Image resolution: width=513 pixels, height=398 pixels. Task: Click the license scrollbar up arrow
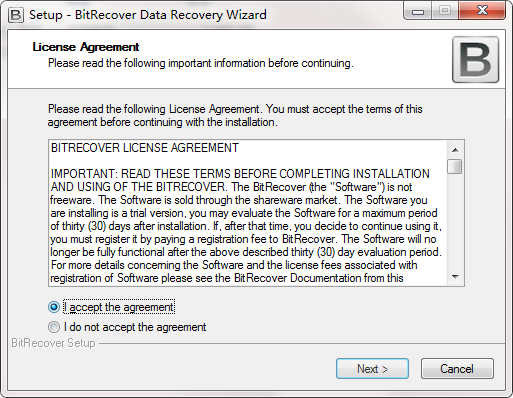455,150
